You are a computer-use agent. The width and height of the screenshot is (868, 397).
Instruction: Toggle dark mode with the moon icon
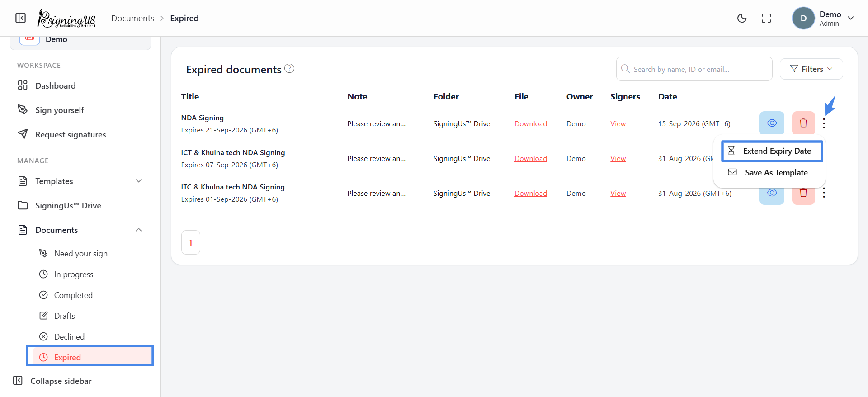click(742, 18)
